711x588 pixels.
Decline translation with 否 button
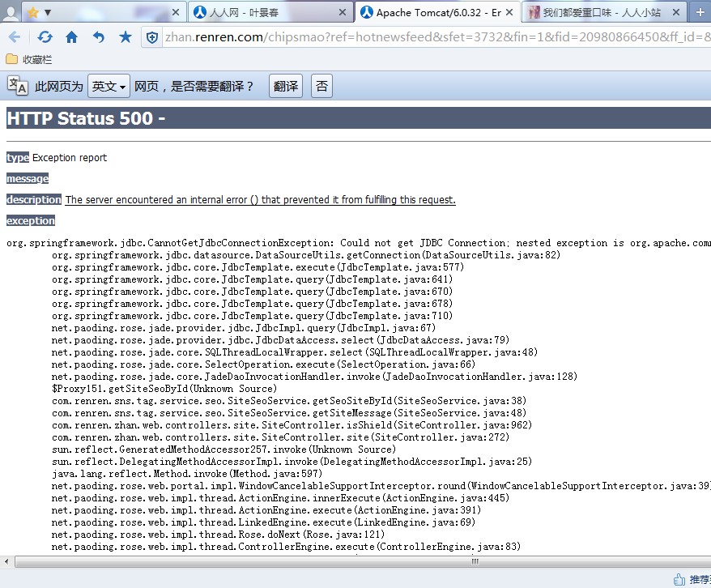(x=321, y=86)
